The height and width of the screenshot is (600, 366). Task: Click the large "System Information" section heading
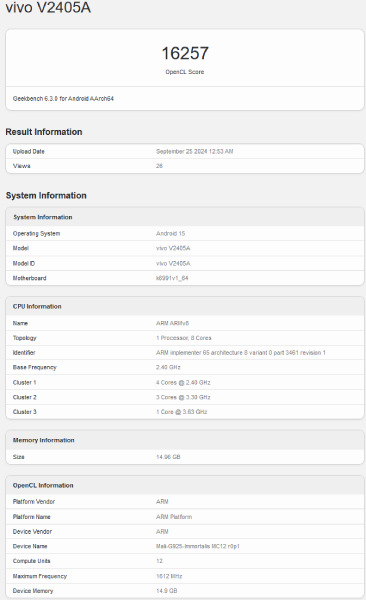pos(46,196)
